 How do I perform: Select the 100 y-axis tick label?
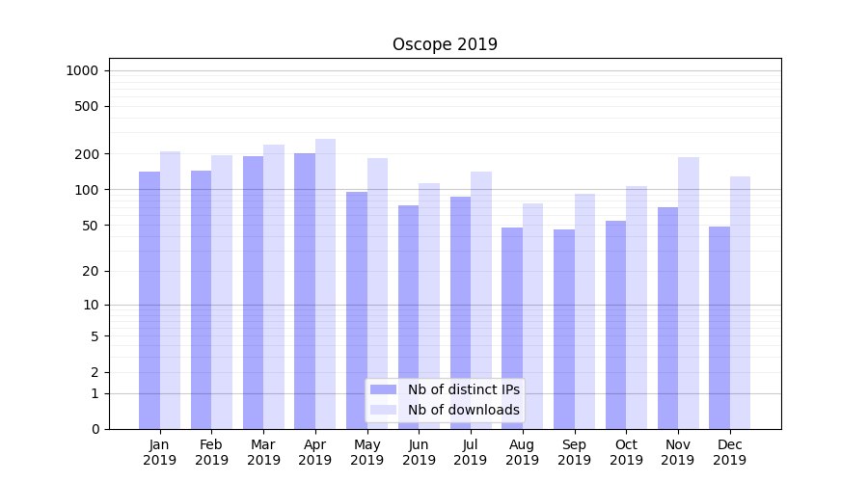point(86,190)
